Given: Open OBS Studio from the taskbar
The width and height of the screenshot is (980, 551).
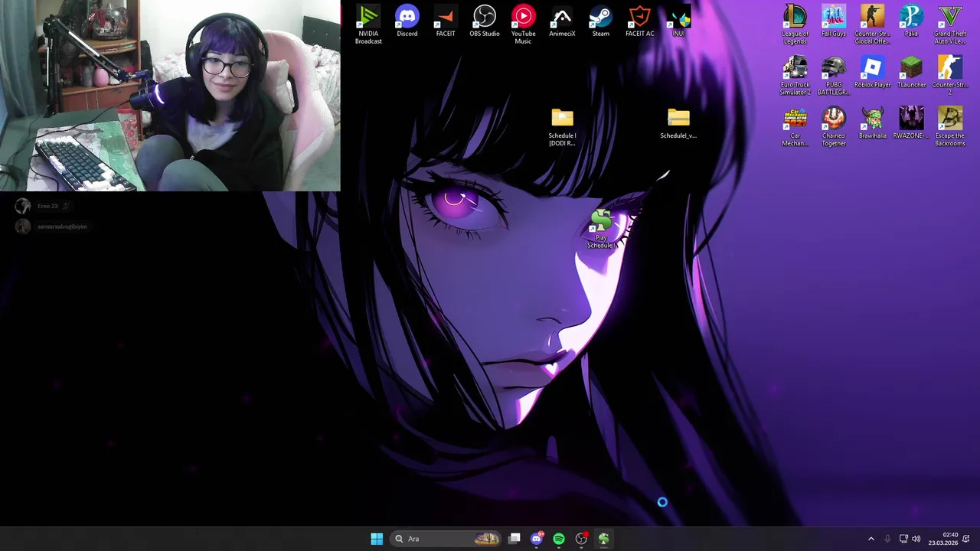Looking at the screenshot, I should [x=581, y=539].
